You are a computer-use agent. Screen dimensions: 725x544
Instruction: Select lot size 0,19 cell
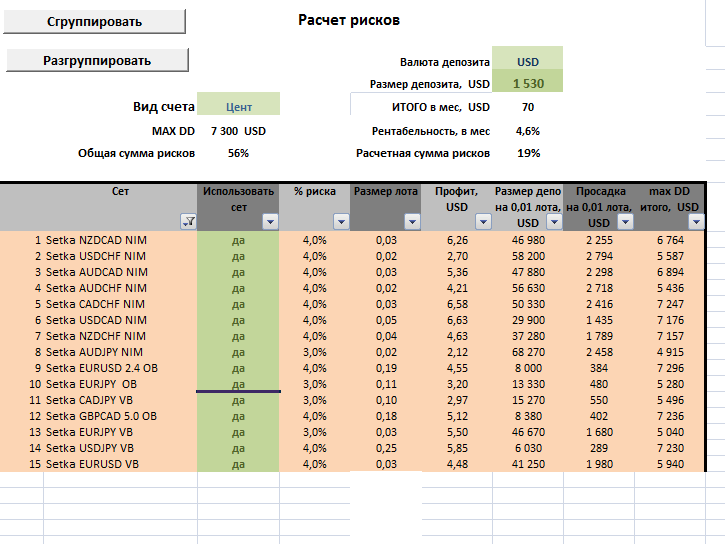(386, 368)
